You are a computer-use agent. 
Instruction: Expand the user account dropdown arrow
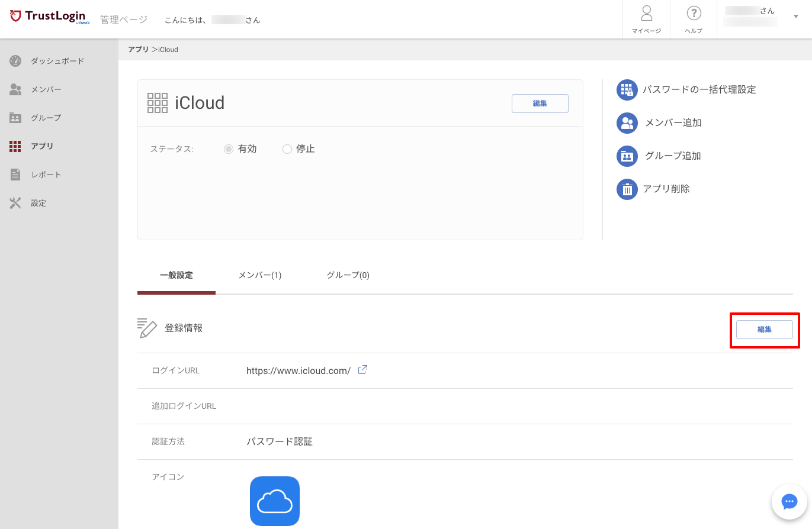[796, 17]
